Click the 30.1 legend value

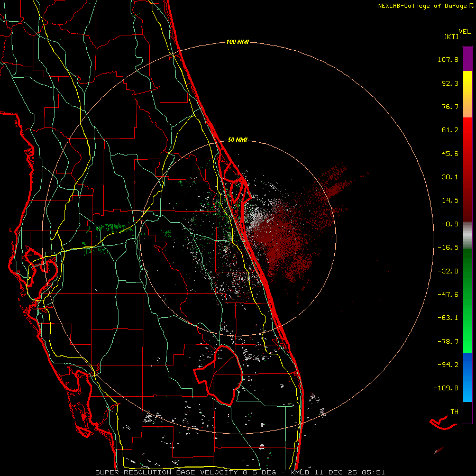[x=450, y=177]
